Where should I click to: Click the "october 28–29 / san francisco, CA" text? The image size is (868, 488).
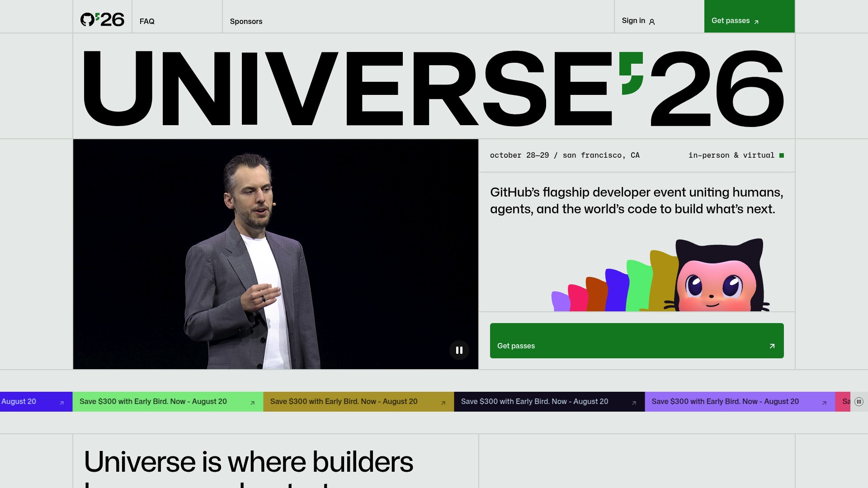point(565,155)
